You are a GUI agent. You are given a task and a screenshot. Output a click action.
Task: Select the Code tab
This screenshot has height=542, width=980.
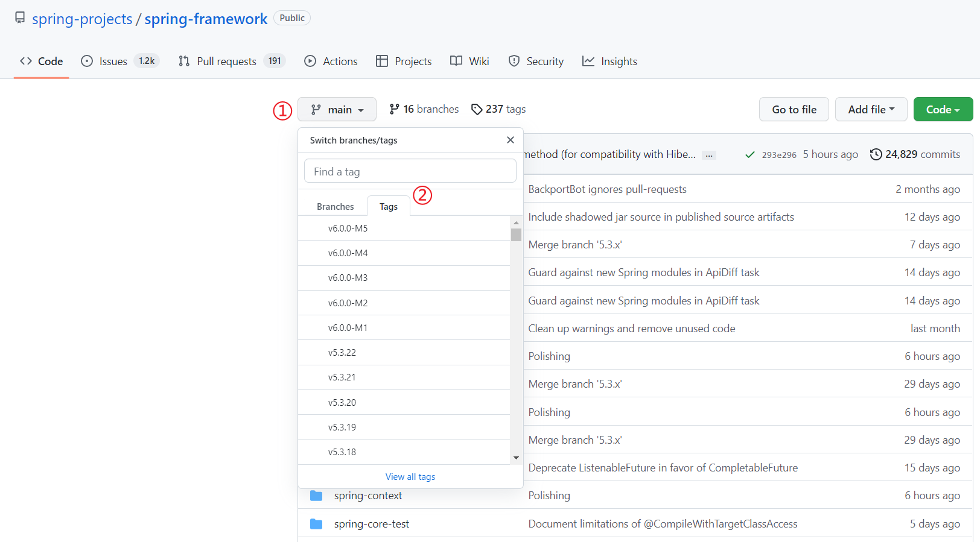[41, 61]
